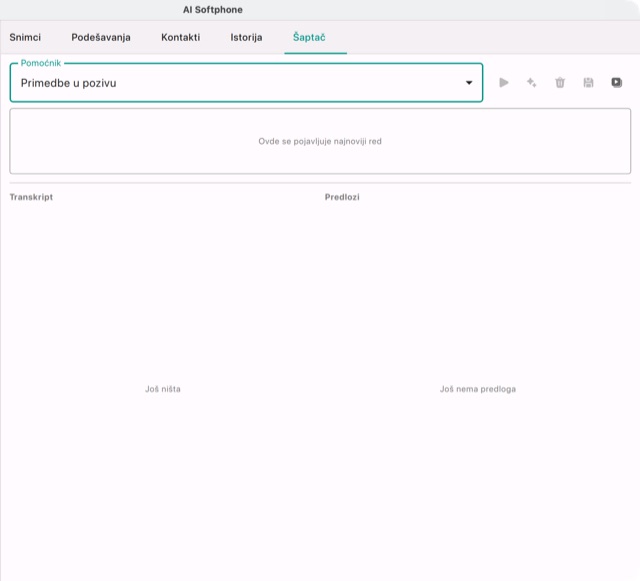The height and width of the screenshot is (581, 640).
Task: Select the 'Primedbe u pozivu' assistant field
Action: pyautogui.click(x=246, y=83)
